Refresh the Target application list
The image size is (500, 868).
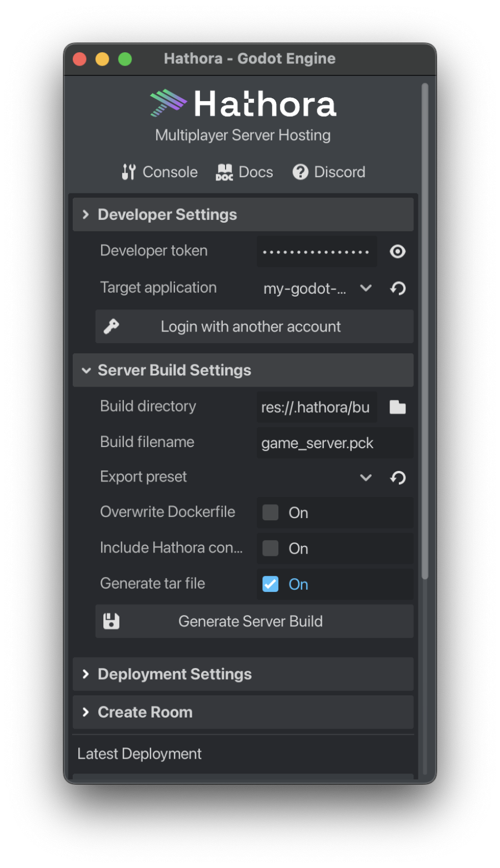point(398,288)
